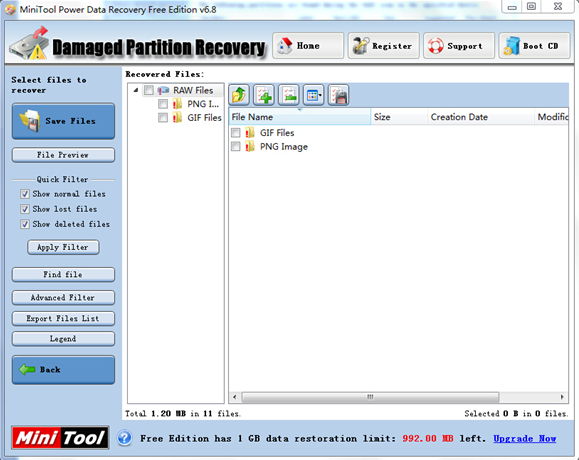Click the title bar application icon
Screen dimensions: 579x460
(10, 10)
